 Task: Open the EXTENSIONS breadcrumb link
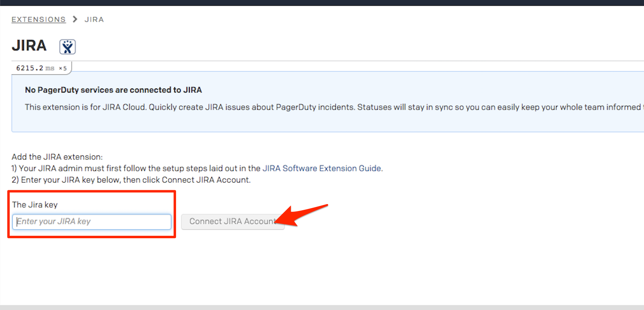click(39, 19)
